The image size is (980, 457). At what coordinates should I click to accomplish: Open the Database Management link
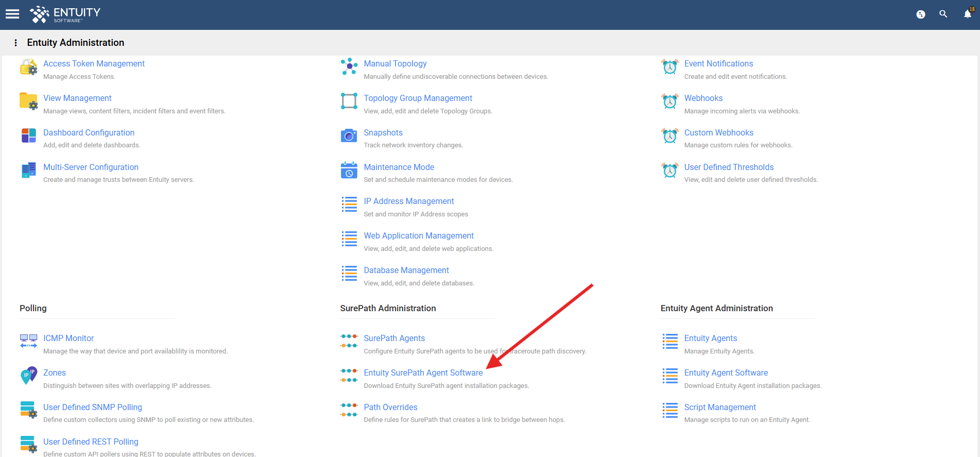[406, 270]
